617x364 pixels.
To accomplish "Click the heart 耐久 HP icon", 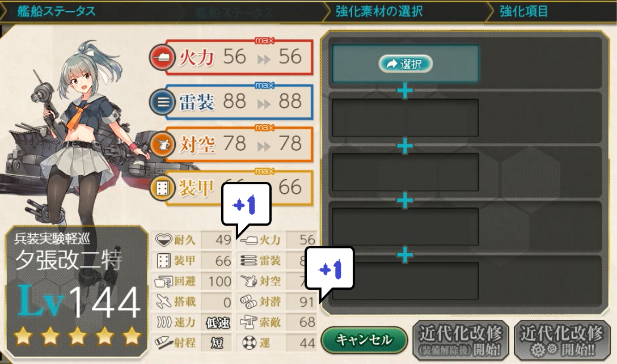I will 163,239.
